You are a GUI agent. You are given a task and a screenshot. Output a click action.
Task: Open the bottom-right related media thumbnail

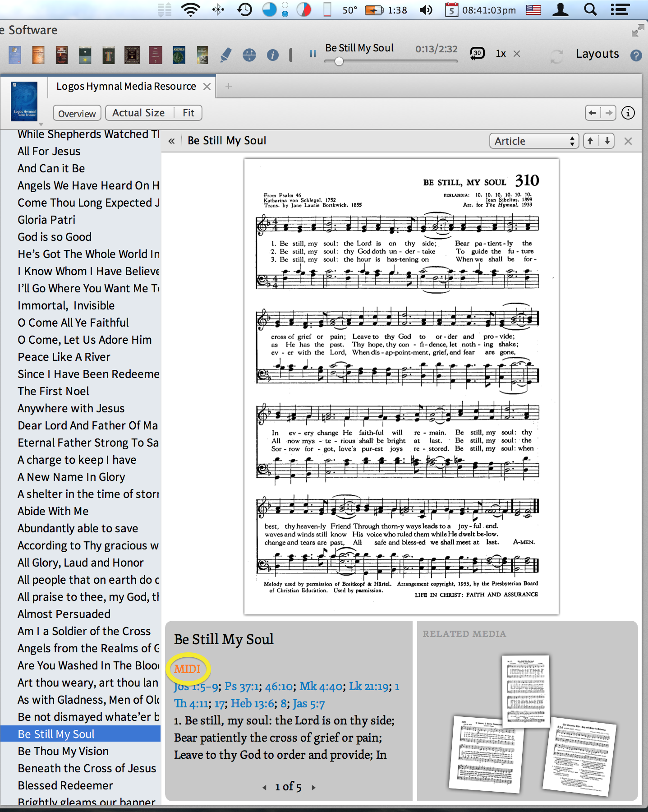(579, 756)
